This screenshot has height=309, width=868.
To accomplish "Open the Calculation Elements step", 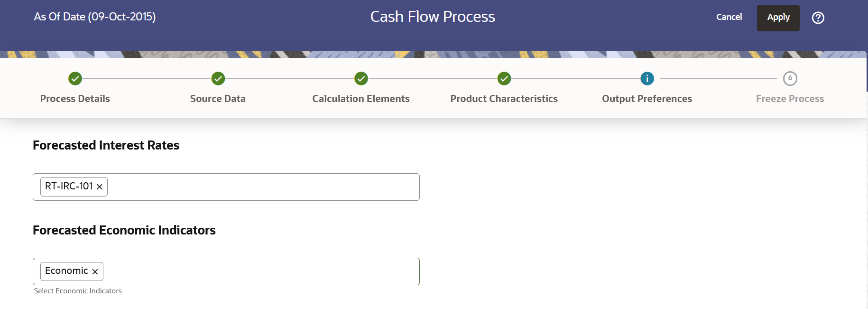I will [361, 99].
